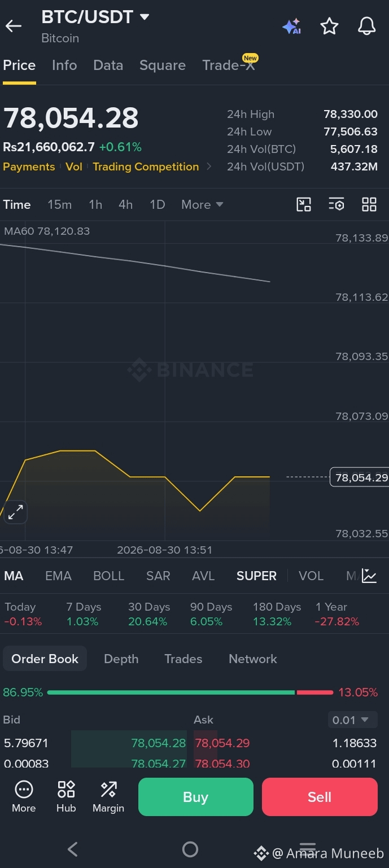Image resolution: width=389 pixels, height=868 pixels.
Task: Open the Depth tab
Action: tap(121, 659)
